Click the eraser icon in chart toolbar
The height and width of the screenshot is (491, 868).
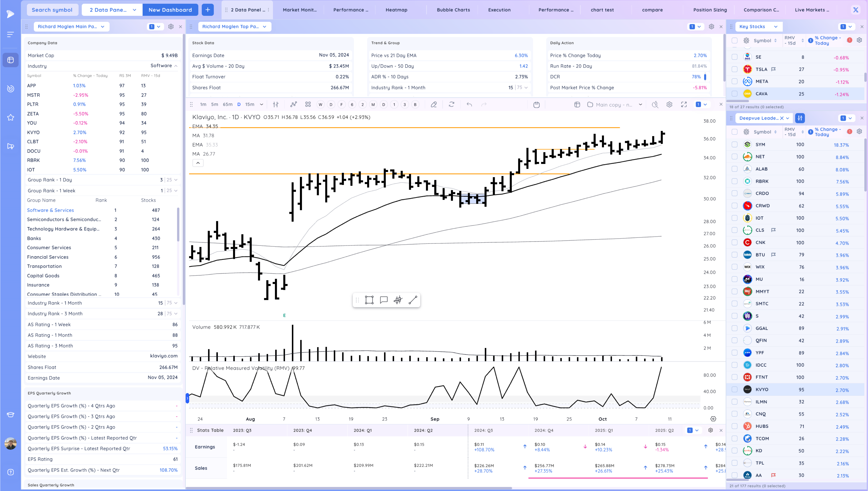click(x=434, y=105)
